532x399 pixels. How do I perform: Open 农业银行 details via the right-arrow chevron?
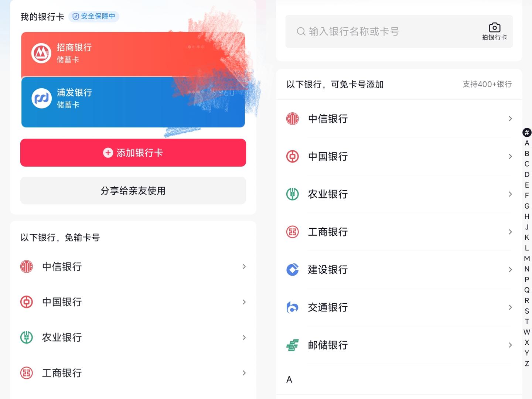pos(510,194)
